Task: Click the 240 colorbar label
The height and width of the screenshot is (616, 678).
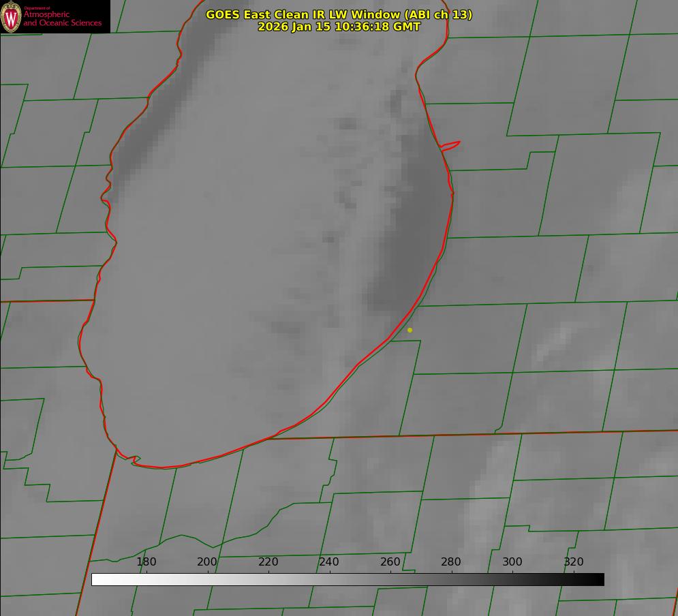Action: (329, 561)
